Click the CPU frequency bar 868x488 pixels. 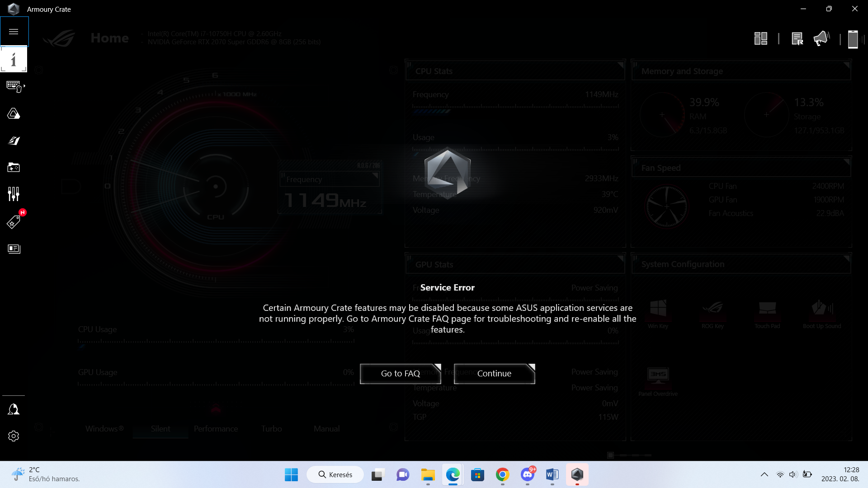[515, 108]
